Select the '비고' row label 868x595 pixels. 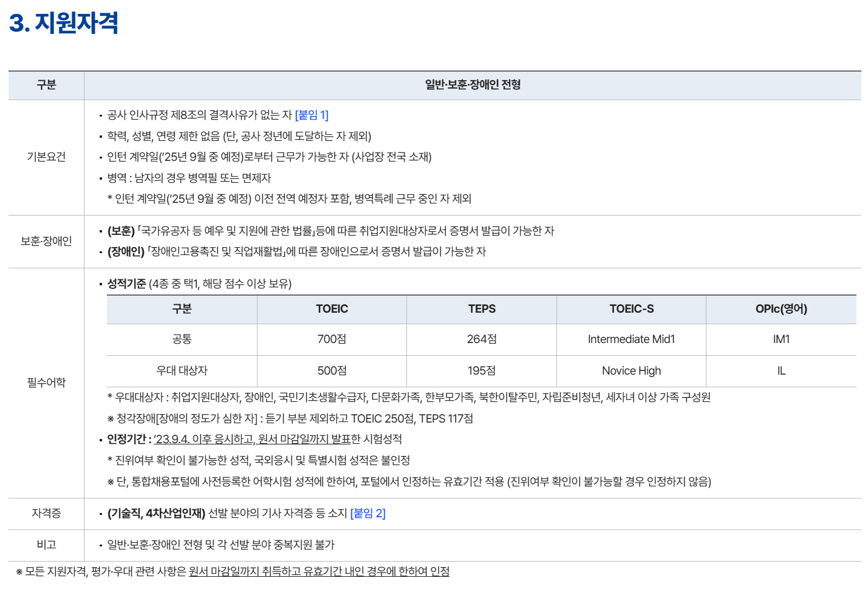tap(46, 545)
